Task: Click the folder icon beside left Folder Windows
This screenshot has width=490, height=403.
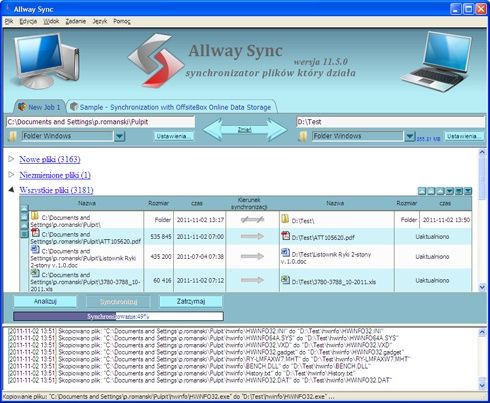Action: pos(12,136)
